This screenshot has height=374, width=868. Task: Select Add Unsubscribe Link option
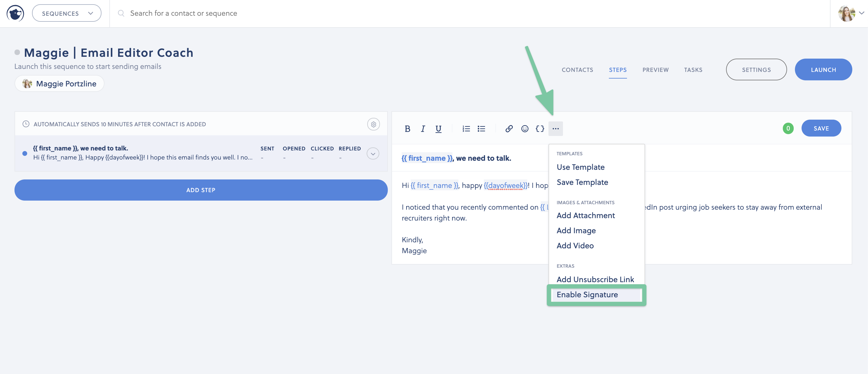[595, 279]
